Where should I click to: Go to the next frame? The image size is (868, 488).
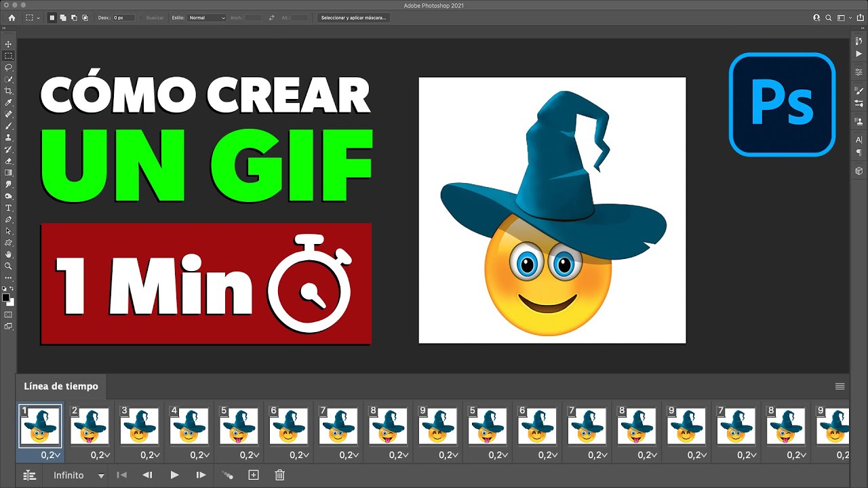coord(201,475)
